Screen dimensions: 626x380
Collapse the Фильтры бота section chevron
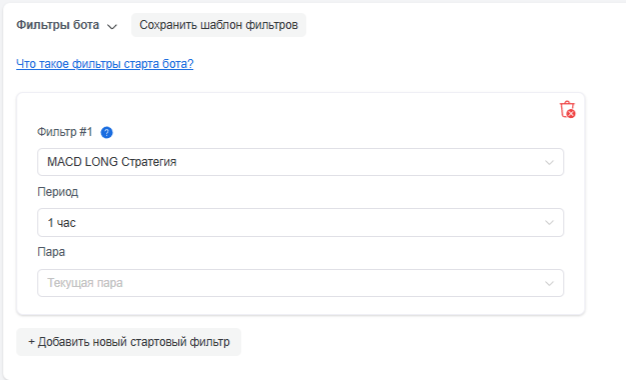112,26
